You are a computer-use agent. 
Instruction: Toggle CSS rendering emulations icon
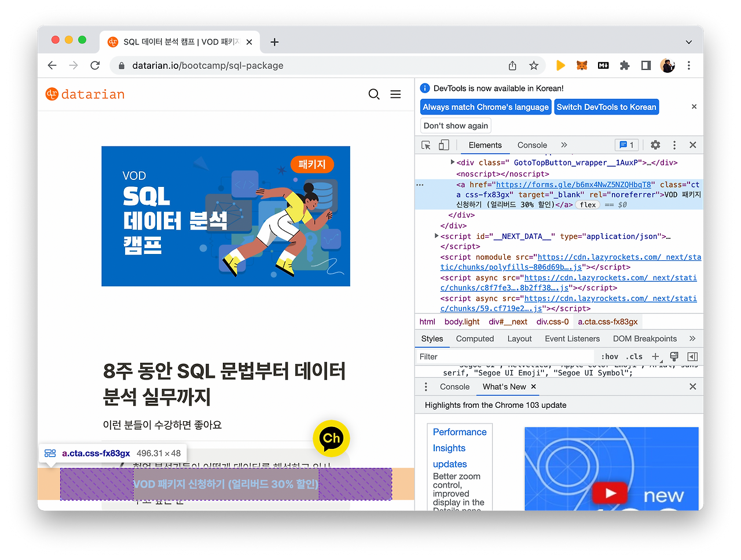[674, 356]
